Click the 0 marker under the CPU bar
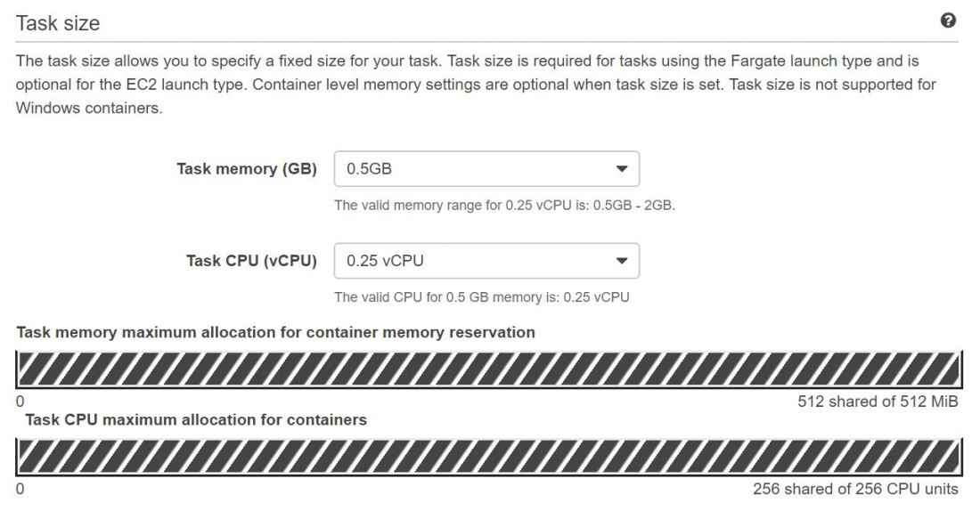 (20, 489)
